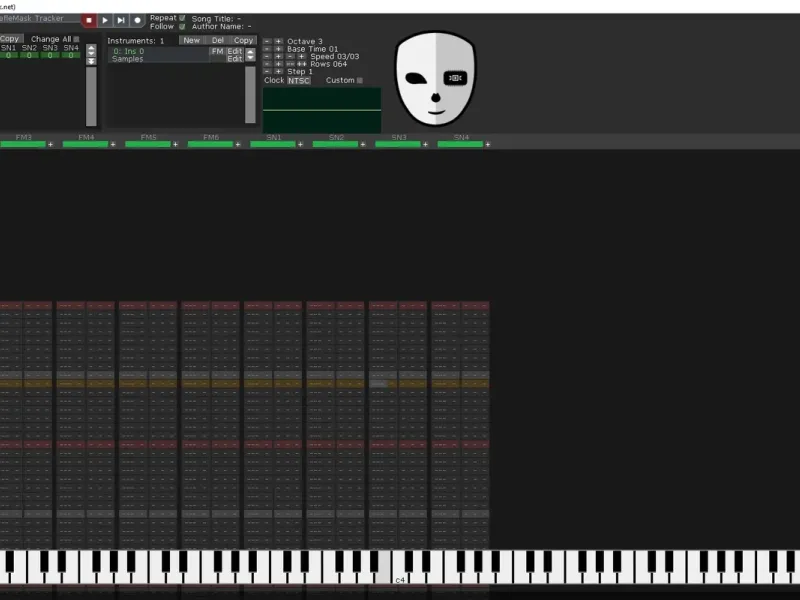Image resolution: width=800 pixels, height=600 pixels.
Task: Decrease first Speed value
Action: pos(267,57)
